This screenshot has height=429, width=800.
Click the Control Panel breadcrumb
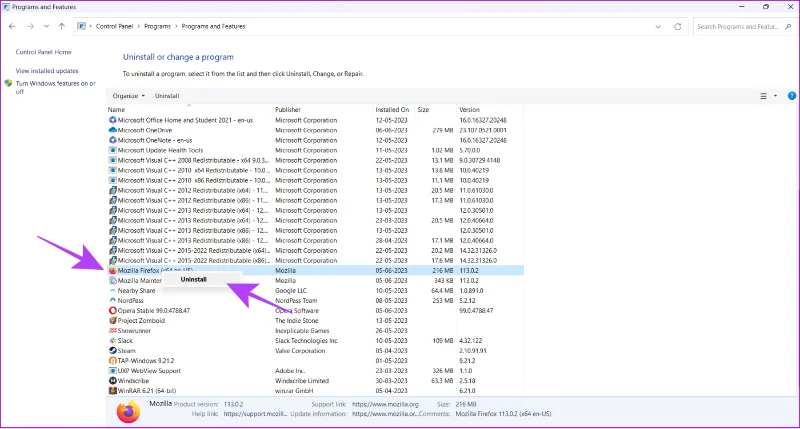coord(114,26)
